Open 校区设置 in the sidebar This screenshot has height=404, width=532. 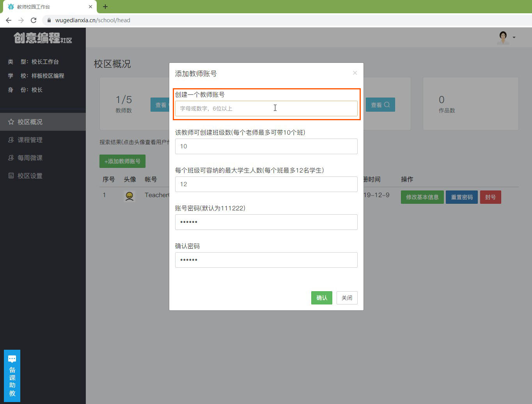pos(43,176)
